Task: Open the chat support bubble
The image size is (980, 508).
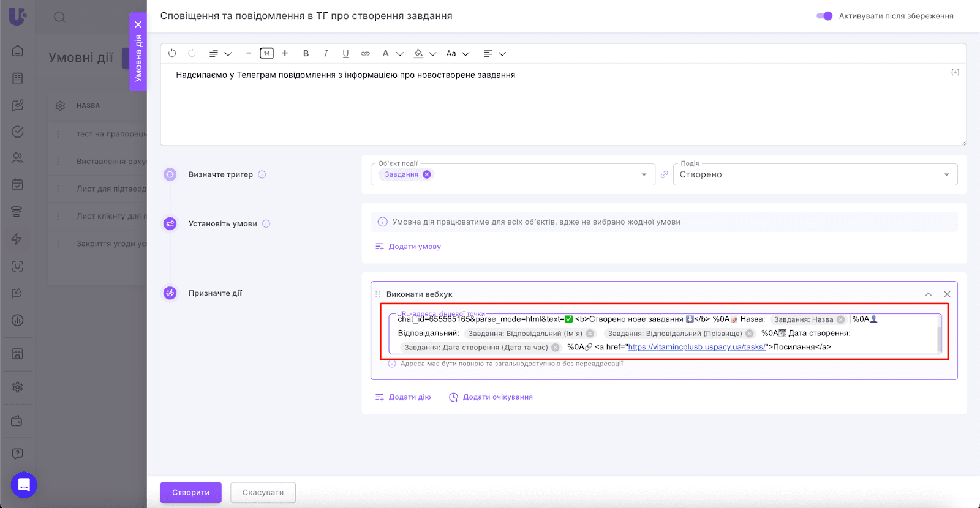Action: click(24, 485)
